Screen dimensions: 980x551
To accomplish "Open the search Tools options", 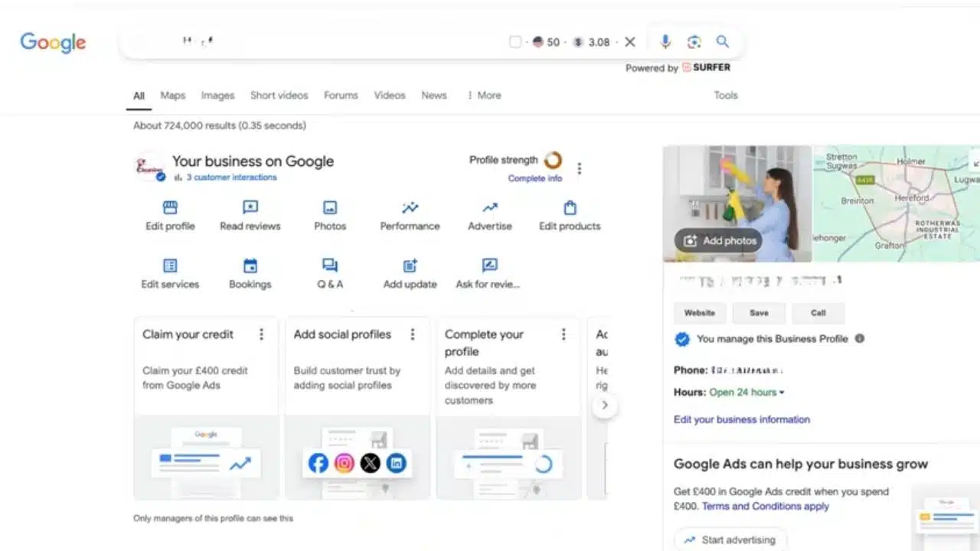I will 726,96.
